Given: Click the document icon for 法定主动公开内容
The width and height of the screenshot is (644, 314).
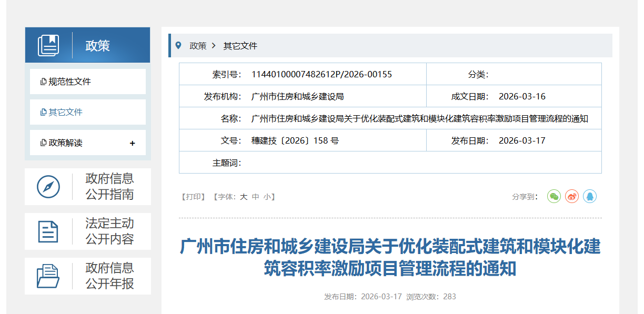Looking at the screenshot, I should 48,231.
